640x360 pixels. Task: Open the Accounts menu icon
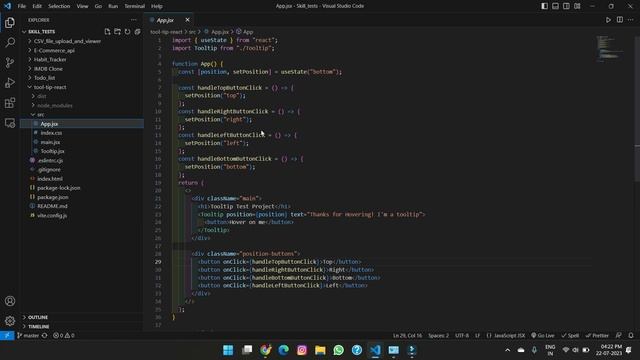click(10, 301)
